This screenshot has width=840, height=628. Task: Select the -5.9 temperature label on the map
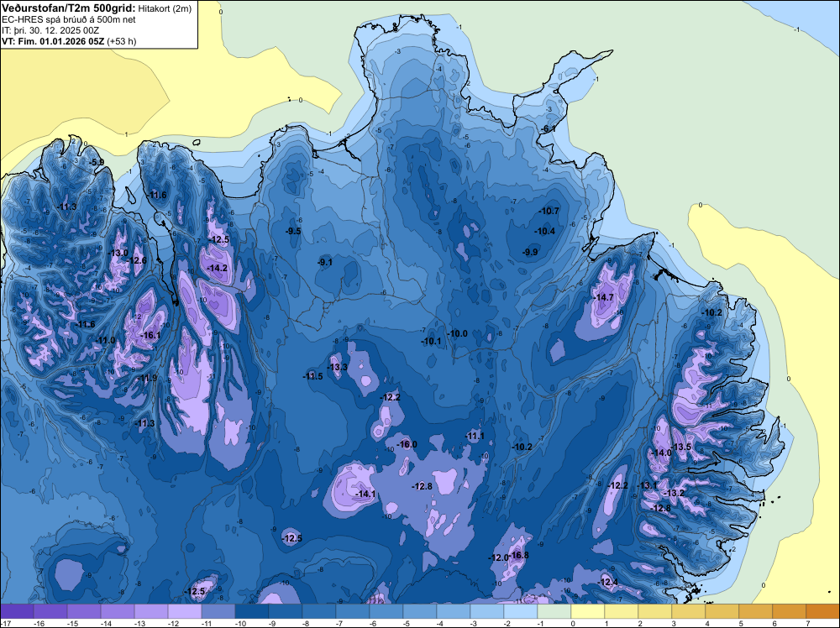97,162
